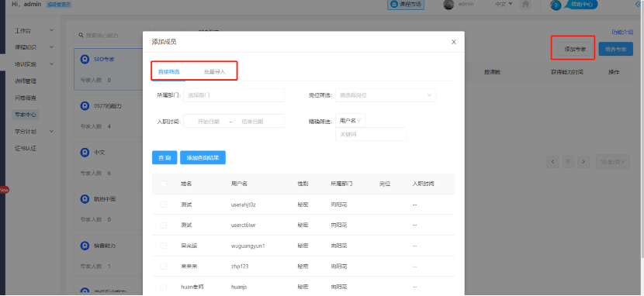Click the 航拍中国 card badge icon
Viewport: 644px width, 296px height.
85,199
